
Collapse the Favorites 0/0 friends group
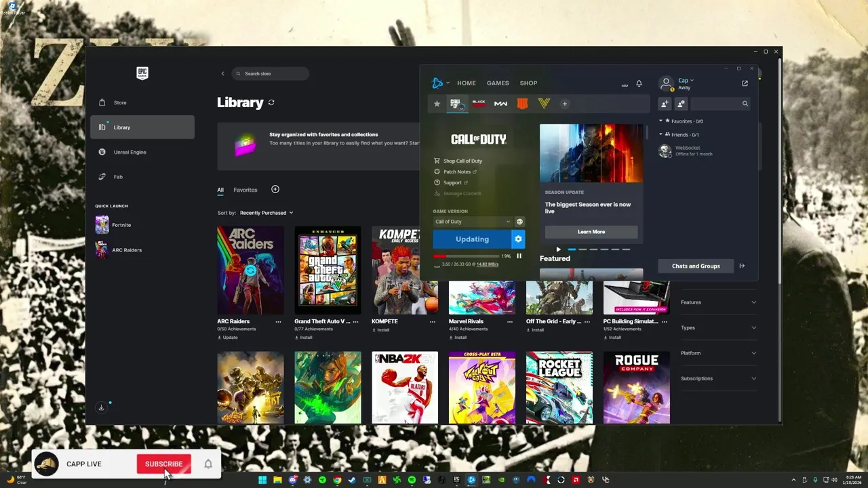point(682,121)
